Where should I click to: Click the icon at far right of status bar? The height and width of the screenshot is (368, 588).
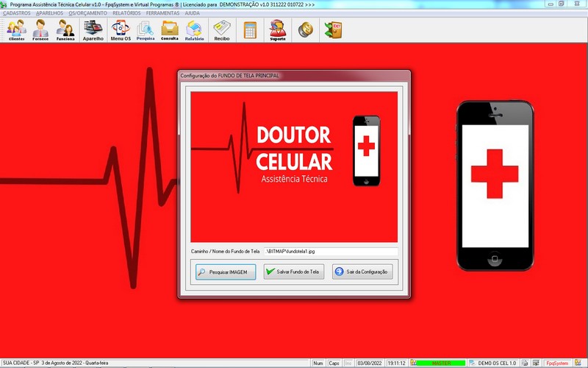coord(578,363)
